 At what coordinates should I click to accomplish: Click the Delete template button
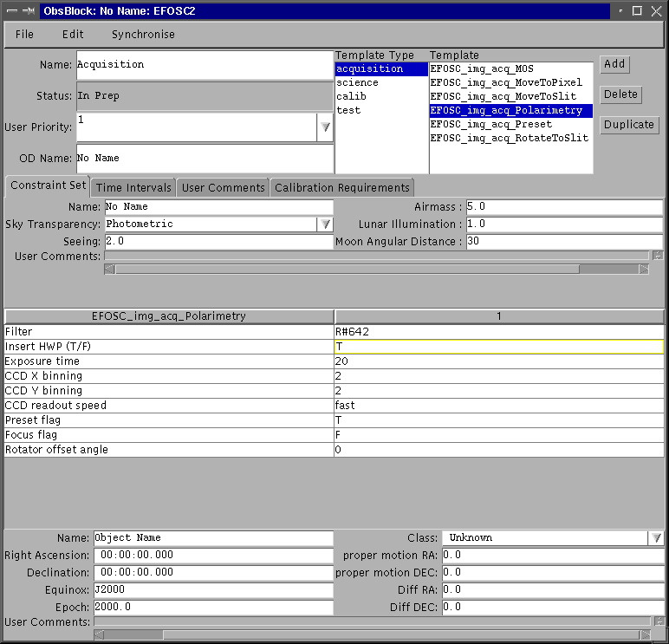[620, 94]
